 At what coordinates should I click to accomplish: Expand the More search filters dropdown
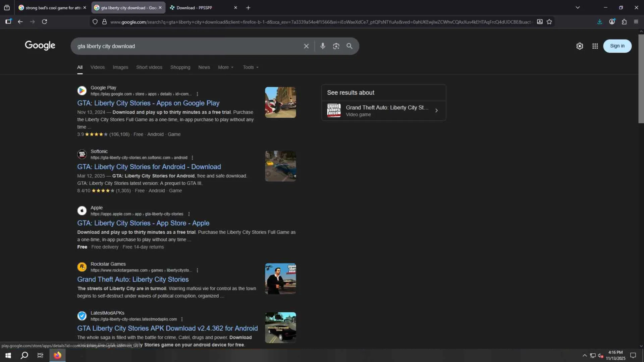coord(225,67)
